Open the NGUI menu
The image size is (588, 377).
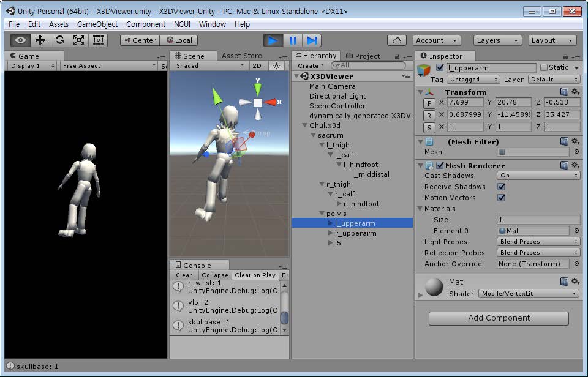[x=183, y=24]
